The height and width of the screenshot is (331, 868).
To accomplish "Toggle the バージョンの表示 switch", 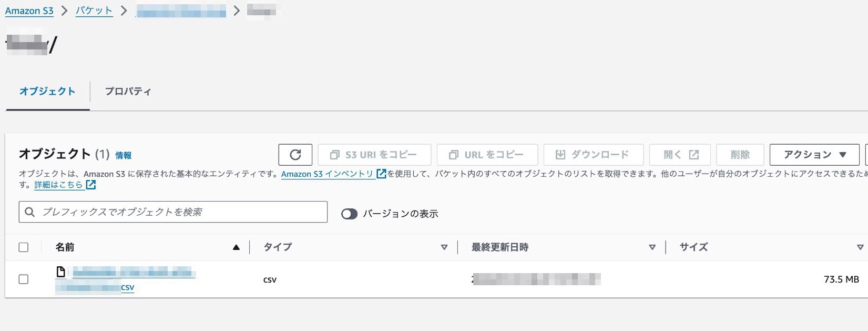I will (x=349, y=214).
